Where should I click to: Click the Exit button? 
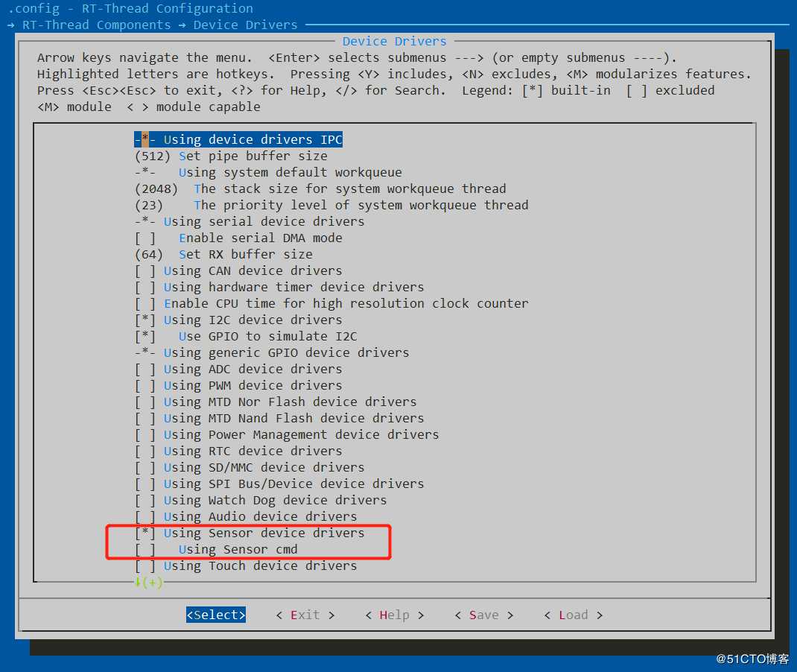coord(305,615)
